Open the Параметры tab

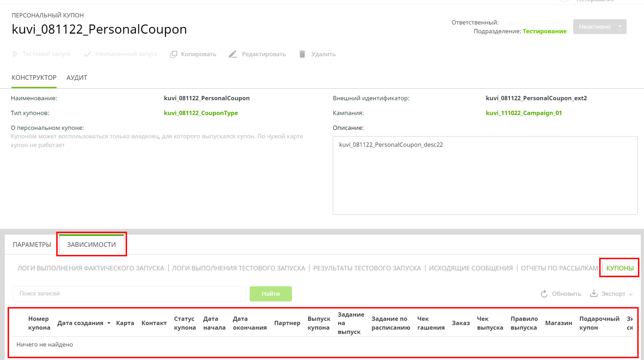pyautogui.click(x=32, y=245)
